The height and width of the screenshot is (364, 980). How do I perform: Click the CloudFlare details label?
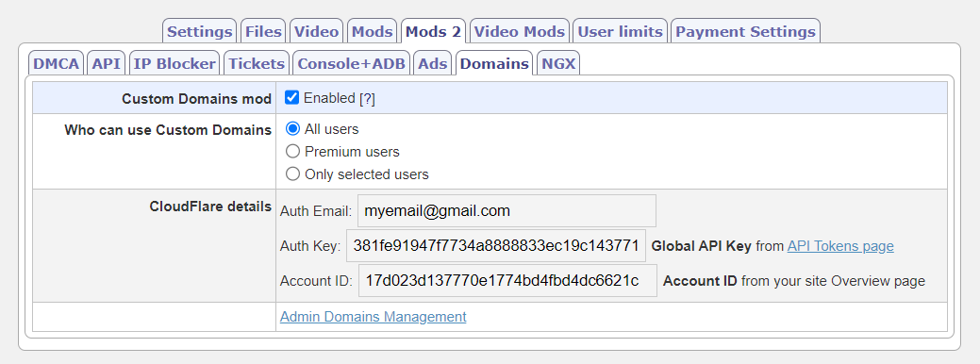[x=210, y=207]
